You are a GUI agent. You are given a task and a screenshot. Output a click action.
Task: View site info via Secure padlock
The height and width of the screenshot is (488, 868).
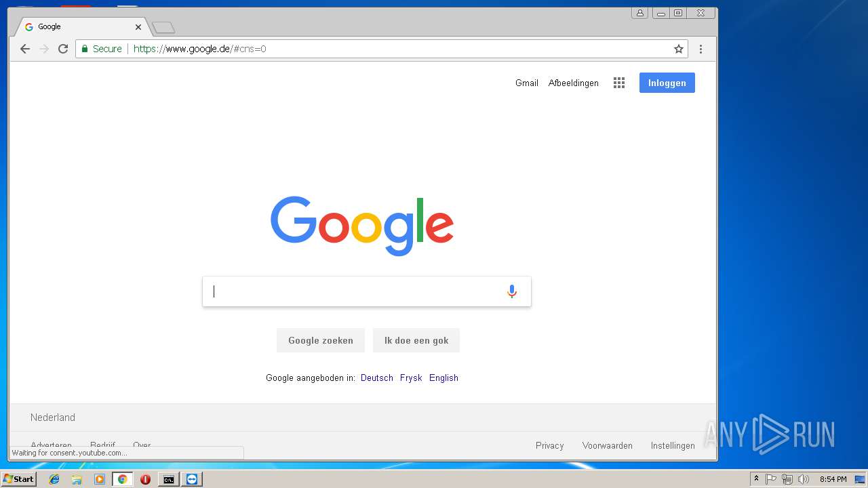[x=102, y=49]
